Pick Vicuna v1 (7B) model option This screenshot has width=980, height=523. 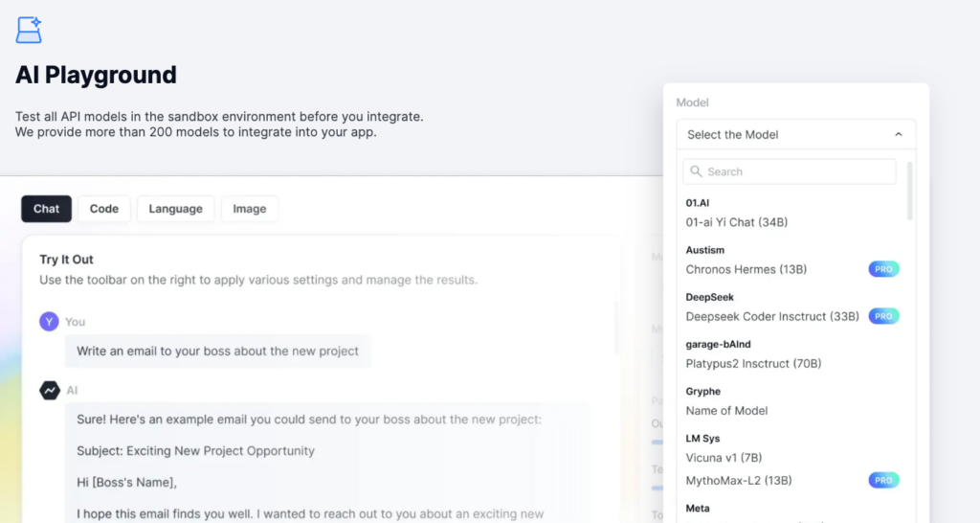(x=724, y=458)
